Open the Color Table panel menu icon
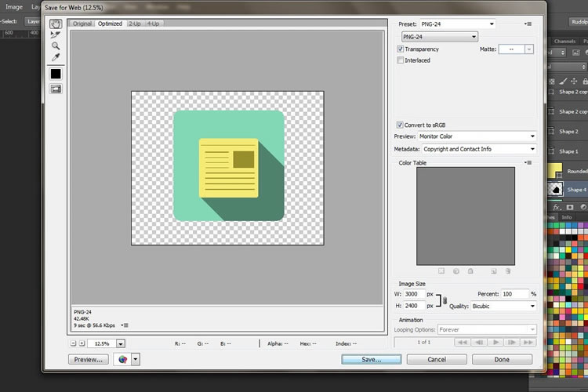The width and height of the screenshot is (588, 392). coord(529,163)
